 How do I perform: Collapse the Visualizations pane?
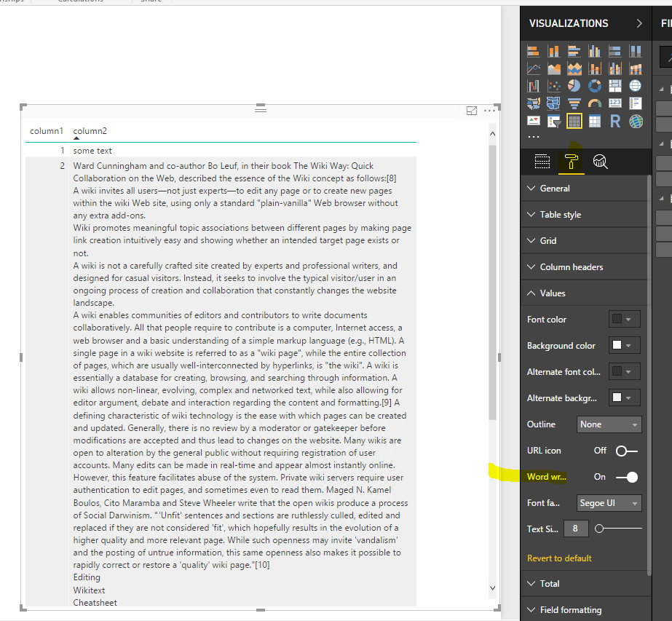[x=639, y=23]
